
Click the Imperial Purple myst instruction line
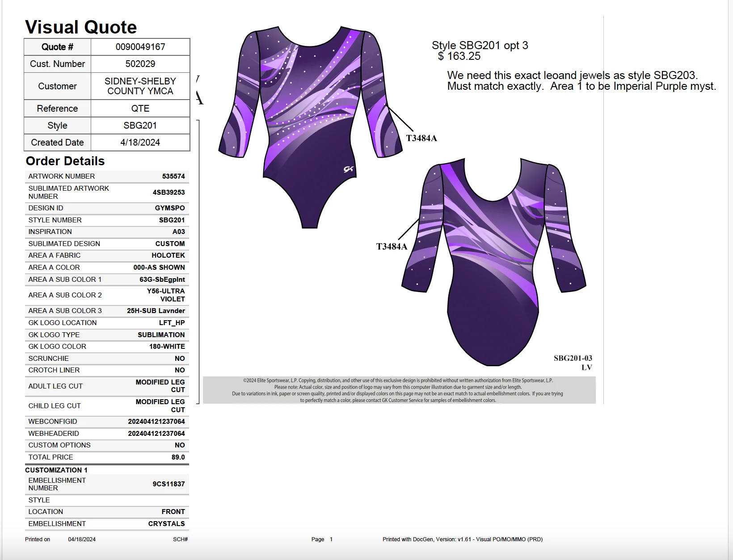coord(582,86)
